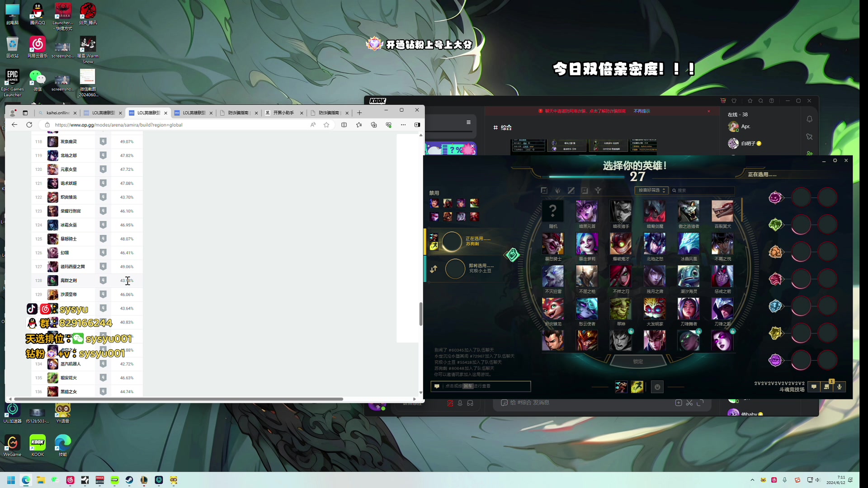The width and height of the screenshot is (868, 488).
Task: Toggle KOOK microphone mute
Action: pyautogui.click(x=460, y=403)
